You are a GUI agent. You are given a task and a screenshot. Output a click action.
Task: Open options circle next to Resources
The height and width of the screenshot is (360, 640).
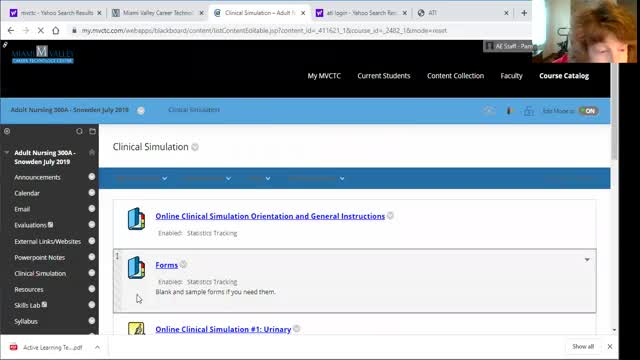click(x=92, y=289)
